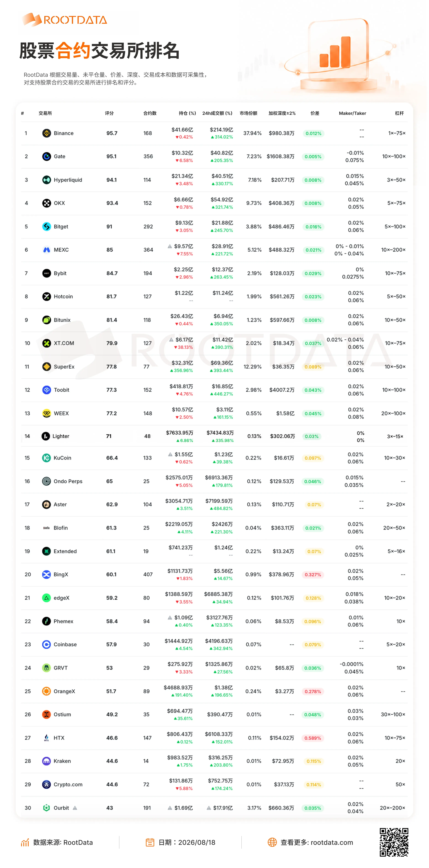Click the Kraken logo icon
Screen dimensions: 429x868
coord(47,761)
